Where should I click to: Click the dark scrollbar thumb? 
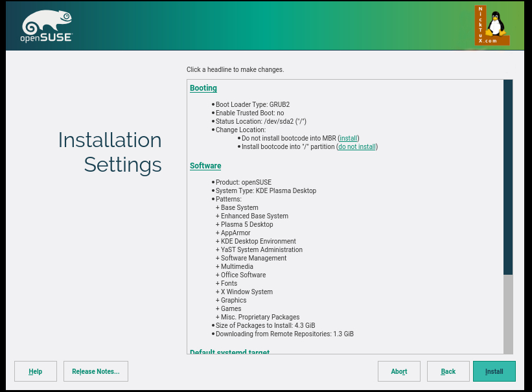click(508, 176)
